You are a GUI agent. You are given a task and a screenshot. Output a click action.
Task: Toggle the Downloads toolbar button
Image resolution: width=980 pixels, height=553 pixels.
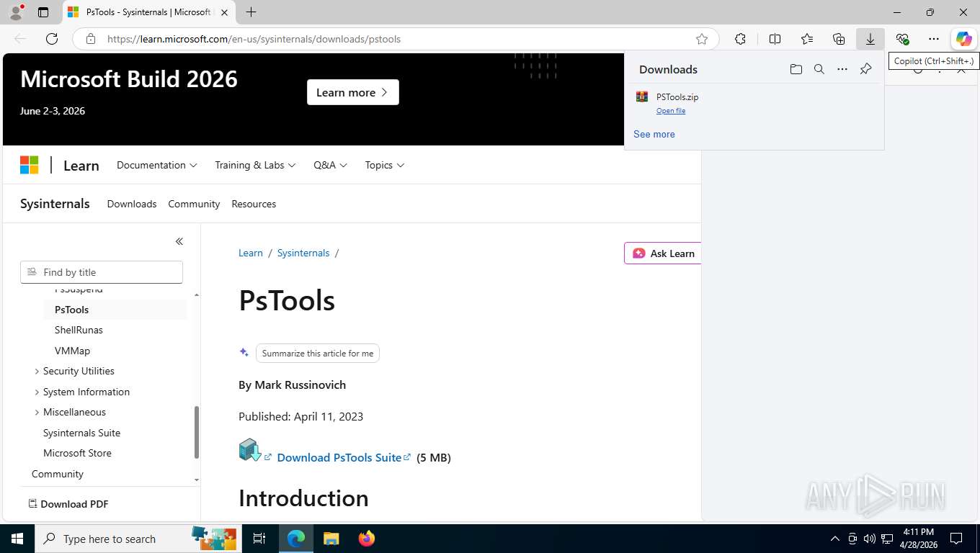coord(870,39)
